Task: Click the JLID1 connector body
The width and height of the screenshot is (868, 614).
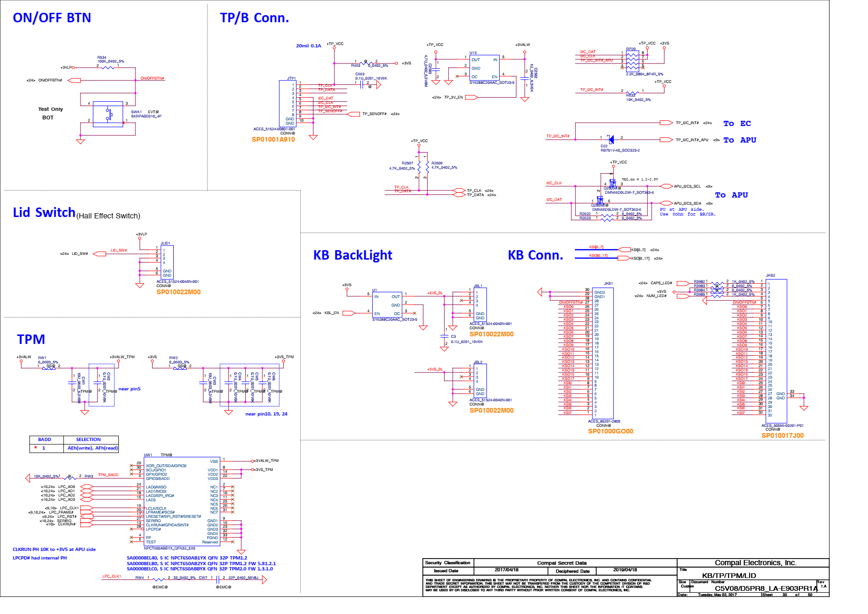Action: tap(167, 262)
